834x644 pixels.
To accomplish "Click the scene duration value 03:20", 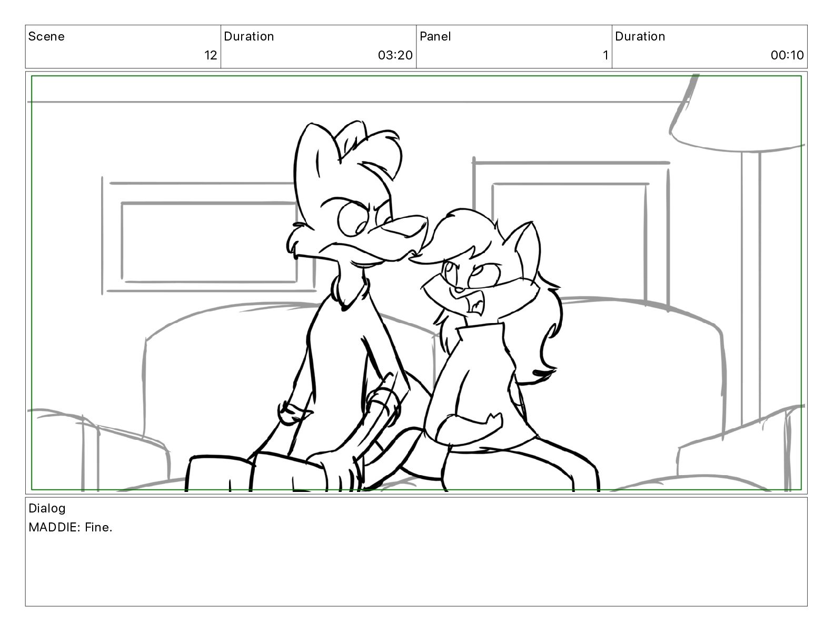I will point(395,55).
